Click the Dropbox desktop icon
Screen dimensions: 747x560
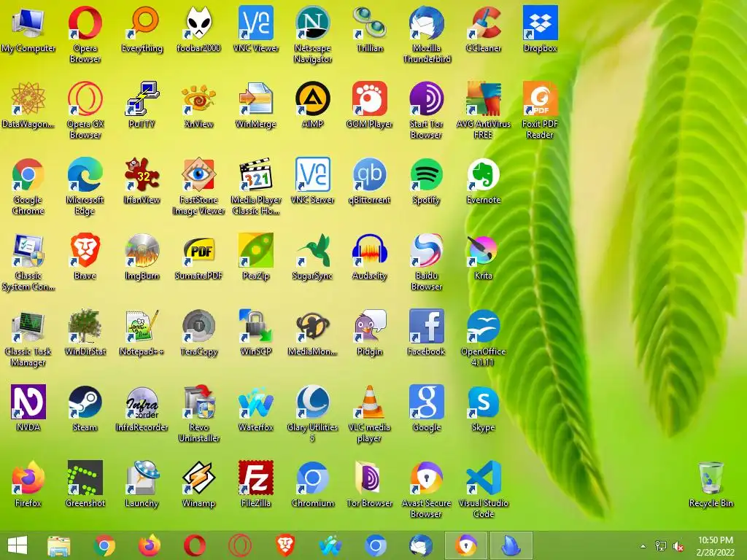[x=541, y=28]
